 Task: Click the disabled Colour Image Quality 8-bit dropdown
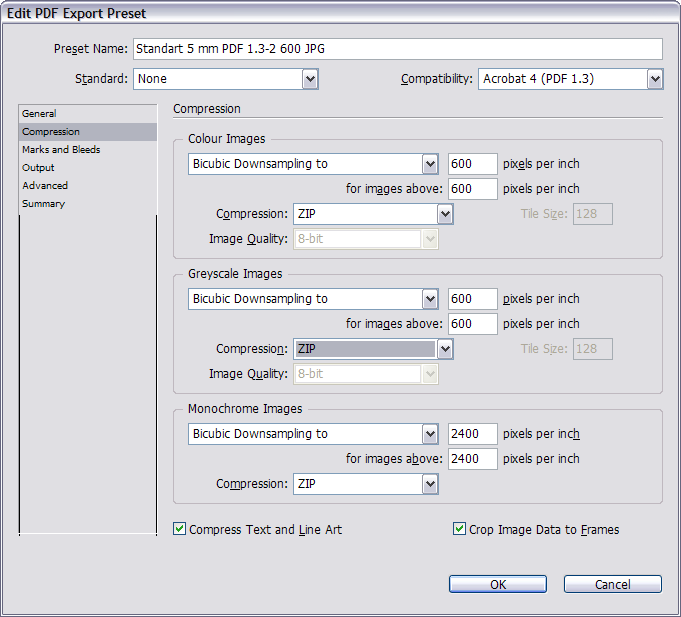tap(366, 239)
